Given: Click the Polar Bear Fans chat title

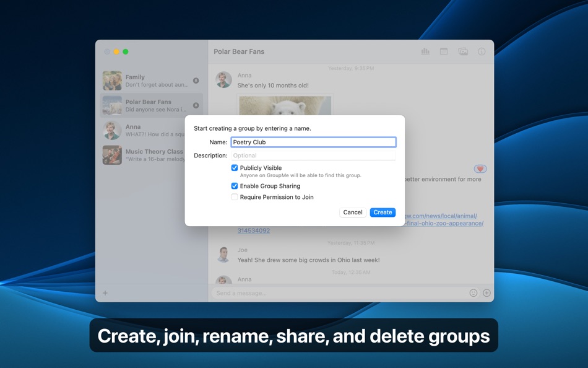Looking at the screenshot, I should 239,51.
